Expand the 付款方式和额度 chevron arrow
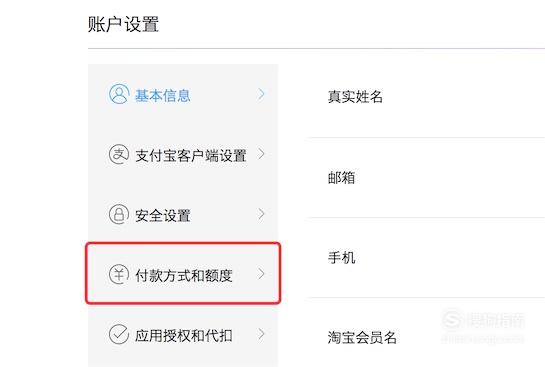 (261, 274)
